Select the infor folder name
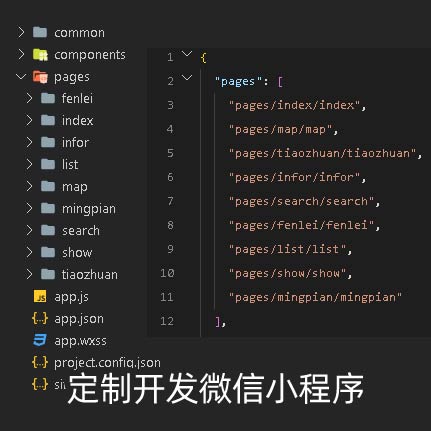The width and height of the screenshot is (431, 431). 75,142
